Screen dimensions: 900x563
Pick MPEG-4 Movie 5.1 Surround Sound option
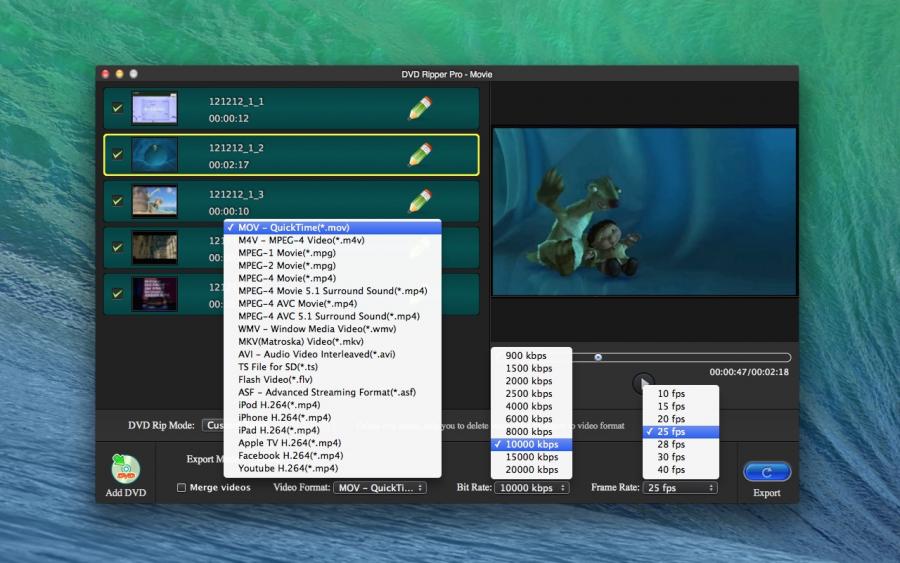(332, 291)
